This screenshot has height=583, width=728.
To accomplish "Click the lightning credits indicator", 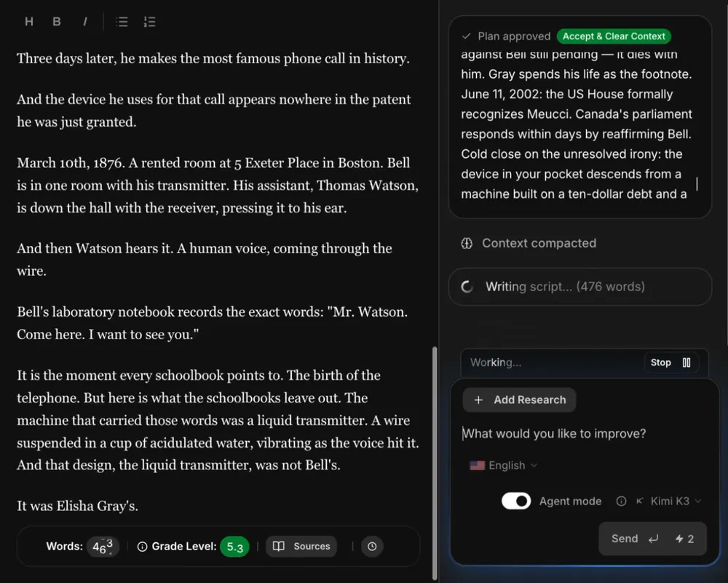I will tap(684, 539).
